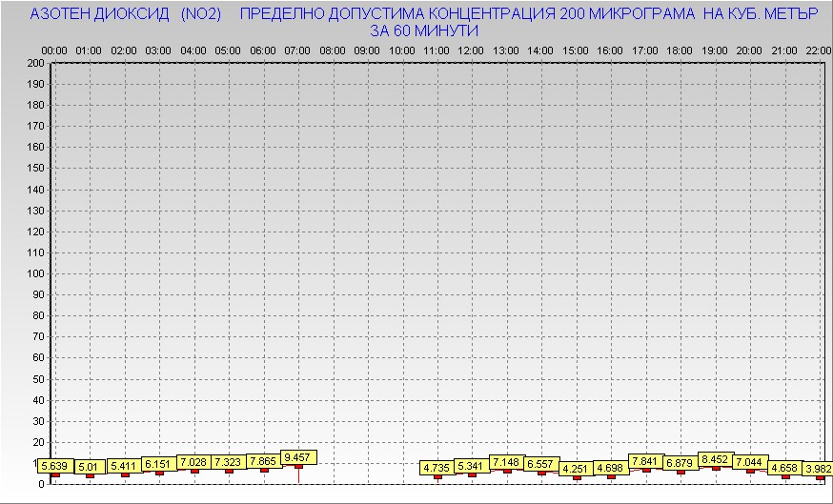Select the 6.557 value label
The image size is (833, 504).
(540, 464)
